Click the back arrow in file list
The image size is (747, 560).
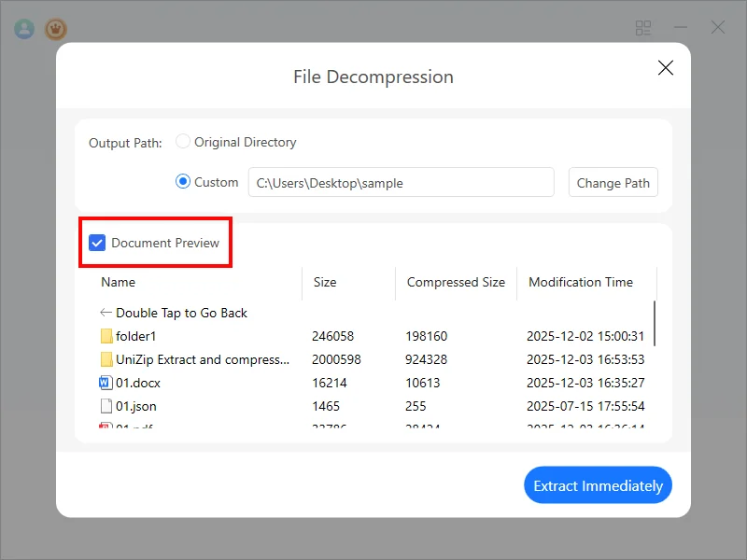106,313
